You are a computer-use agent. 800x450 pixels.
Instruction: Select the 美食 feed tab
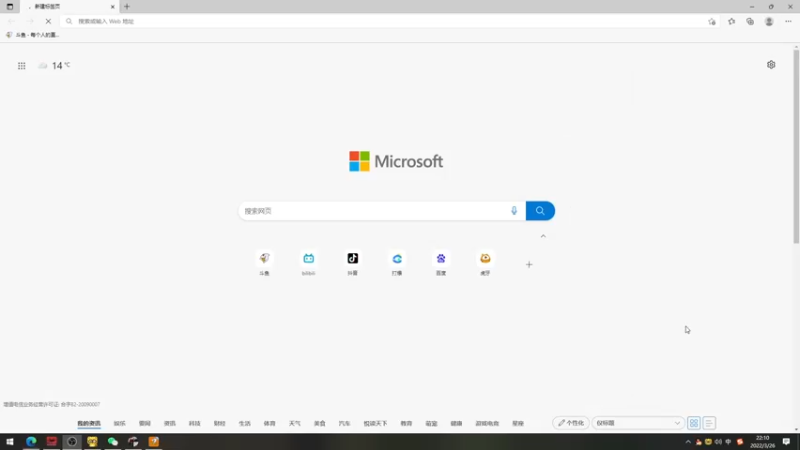tap(319, 423)
